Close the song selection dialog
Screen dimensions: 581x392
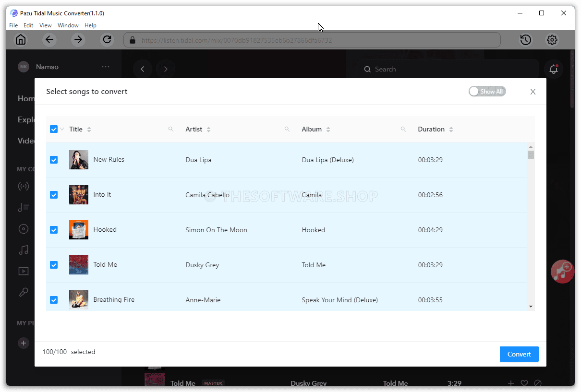[533, 92]
